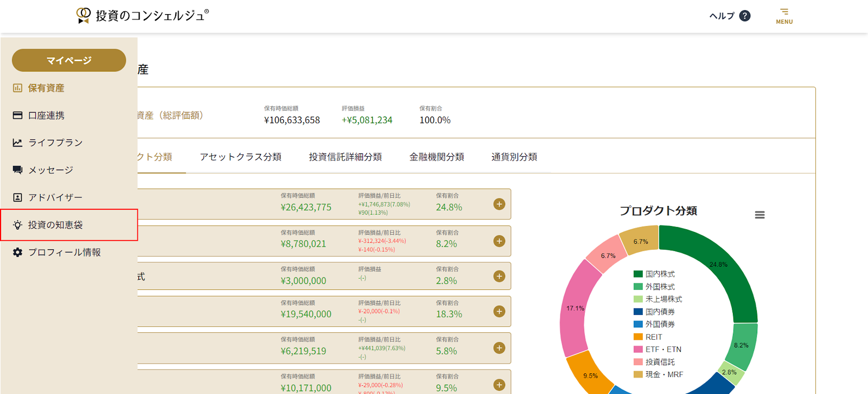Click the プロフィール情報 gear icon
The width and height of the screenshot is (868, 394).
(x=17, y=252)
